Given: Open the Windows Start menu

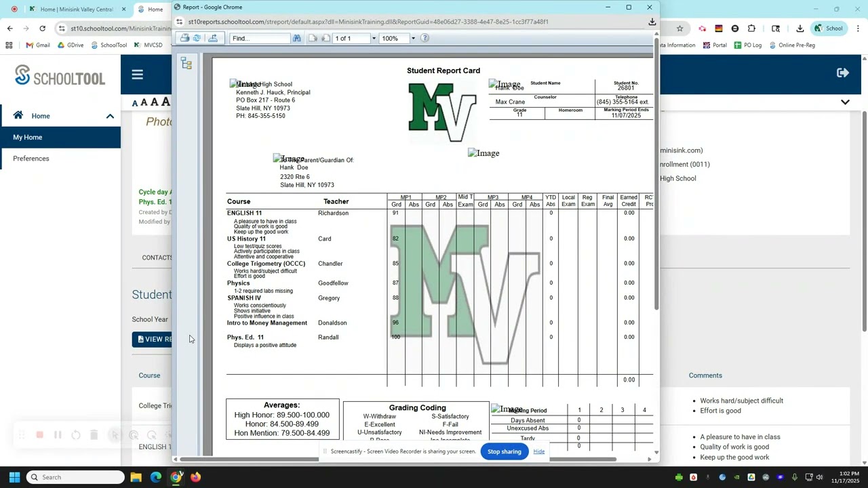Looking at the screenshot, I should (x=14, y=477).
